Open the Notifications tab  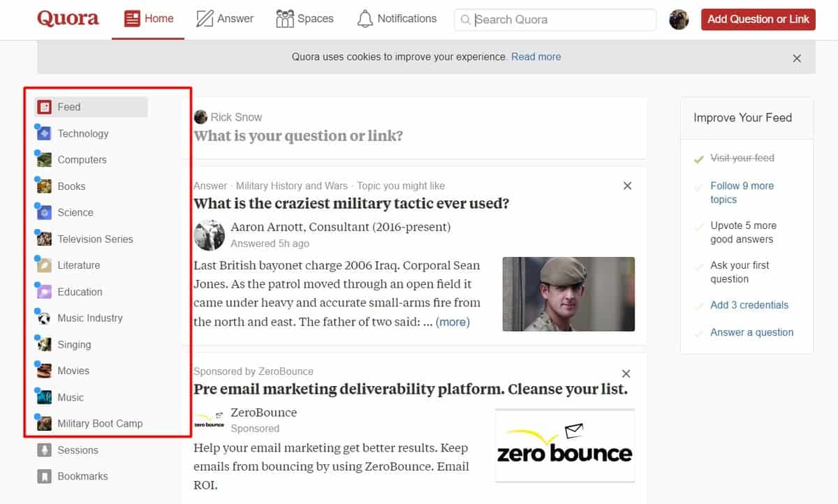pos(397,19)
